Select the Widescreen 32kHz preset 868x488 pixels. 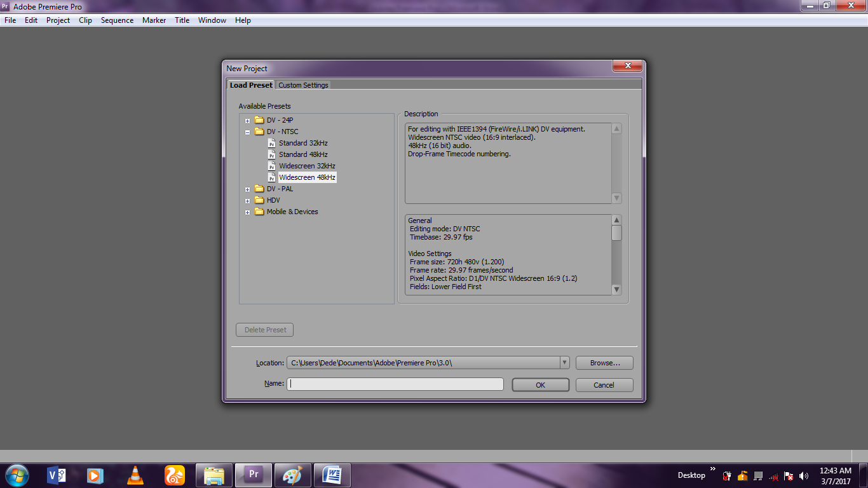click(x=307, y=166)
